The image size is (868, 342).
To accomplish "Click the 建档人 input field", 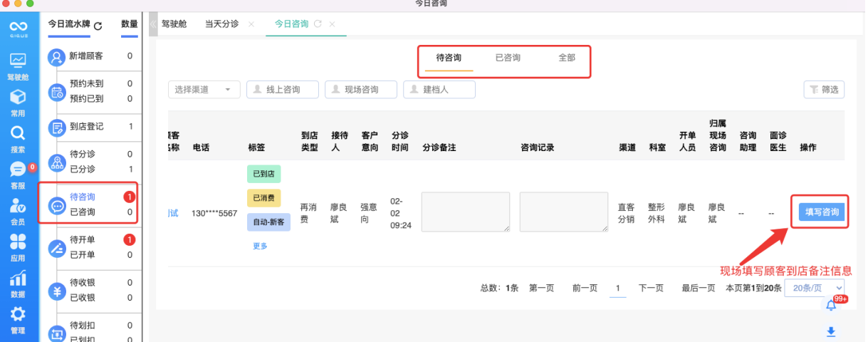I will coord(439,89).
